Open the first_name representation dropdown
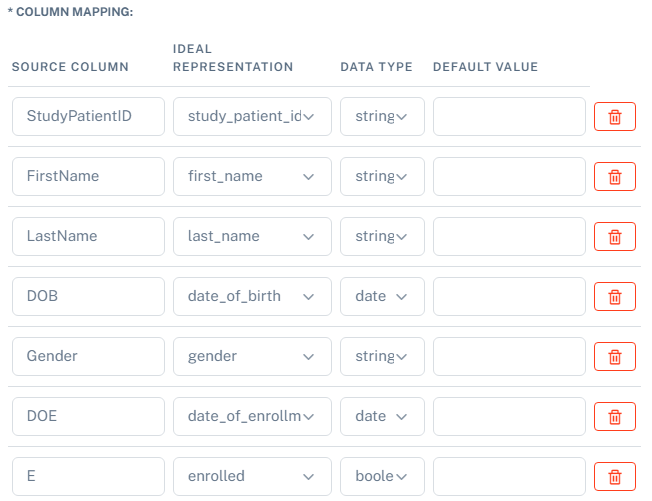 pyautogui.click(x=252, y=176)
